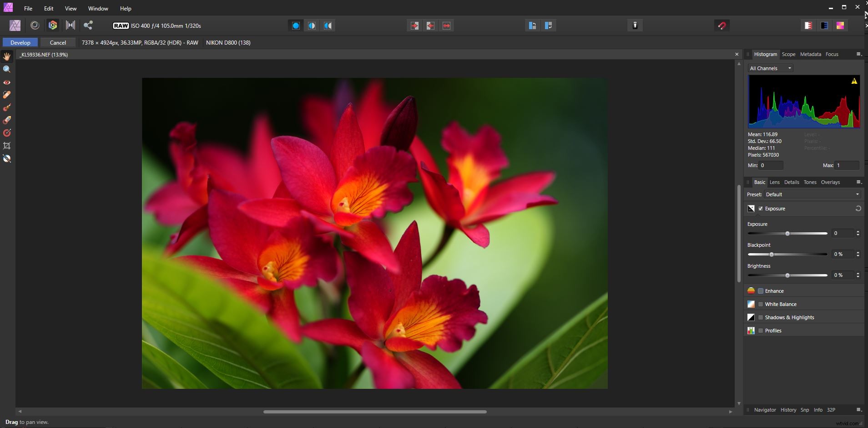
Task: Select the White Balance tool
Action: (7, 158)
